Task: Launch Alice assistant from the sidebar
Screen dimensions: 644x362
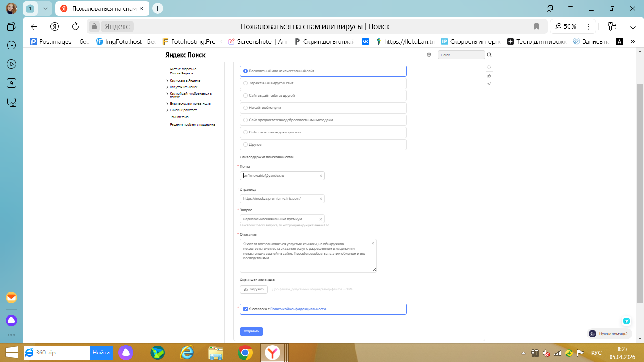Action: [x=11, y=321]
